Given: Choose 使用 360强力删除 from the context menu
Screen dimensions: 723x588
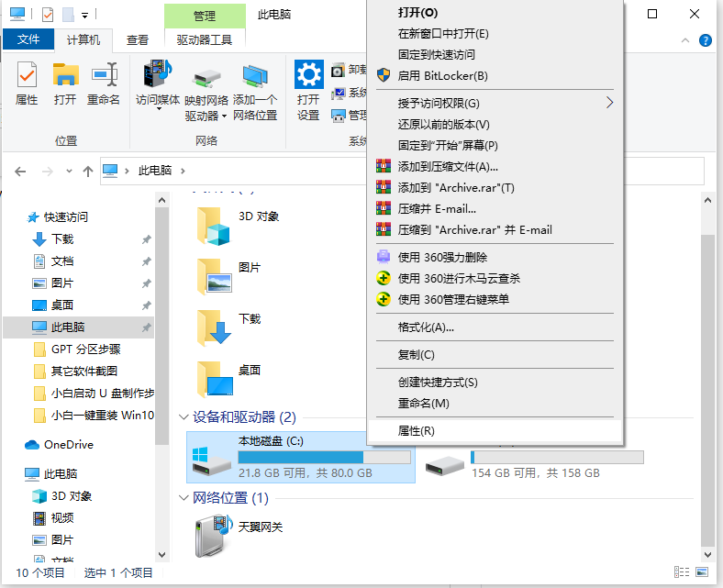Looking at the screenshot, I should click(442, 257).
